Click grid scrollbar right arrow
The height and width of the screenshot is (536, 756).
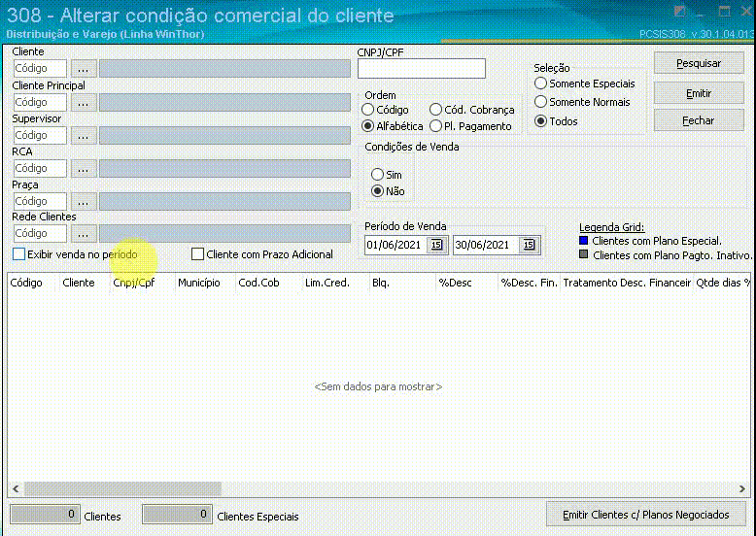click(742, 488)
